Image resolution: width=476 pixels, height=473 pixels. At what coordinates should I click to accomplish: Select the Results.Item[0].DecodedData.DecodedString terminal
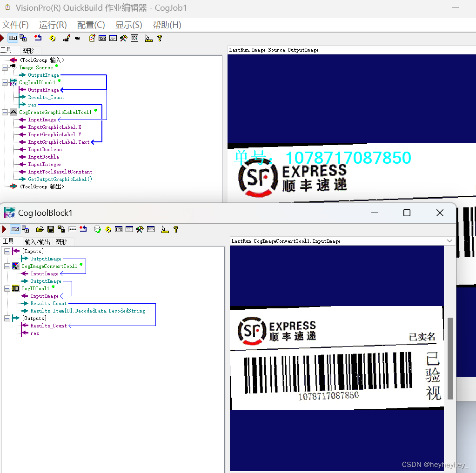tap(87, 311)
